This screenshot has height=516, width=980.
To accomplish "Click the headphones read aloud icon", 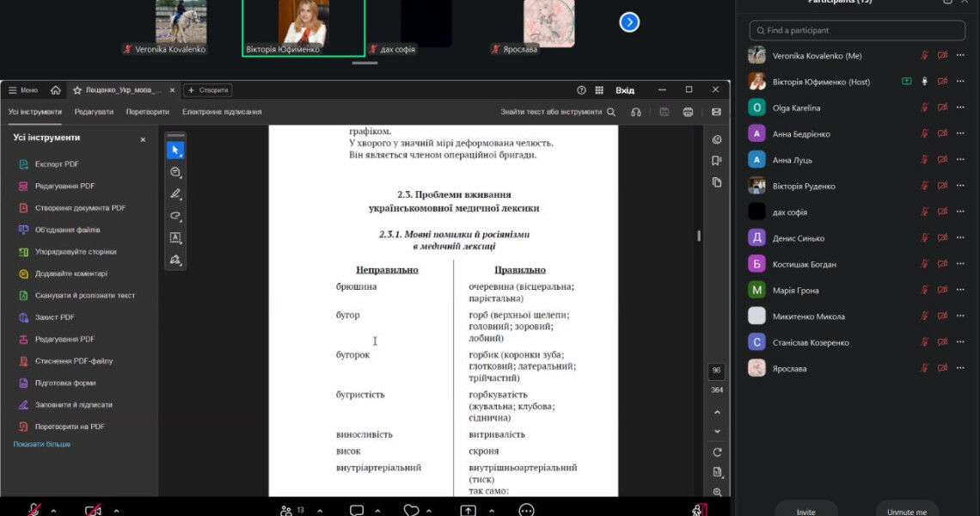I will point(636,112).
